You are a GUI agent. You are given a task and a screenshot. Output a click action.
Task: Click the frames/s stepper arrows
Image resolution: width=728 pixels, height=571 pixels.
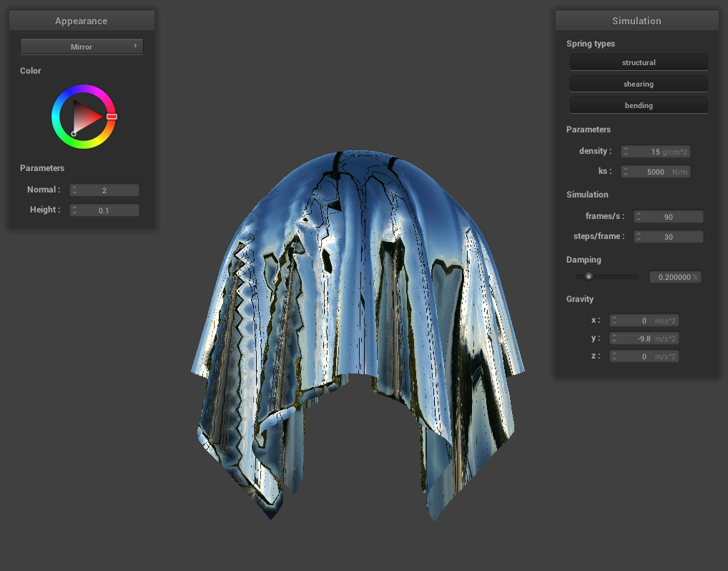pyautogui.click(x=639, y=217)
